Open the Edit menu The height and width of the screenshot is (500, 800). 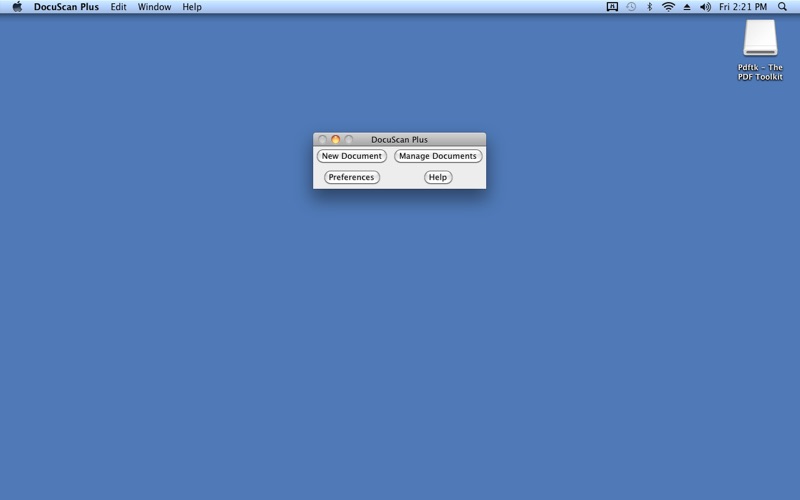pyautogui.click(x=118, y=7)
